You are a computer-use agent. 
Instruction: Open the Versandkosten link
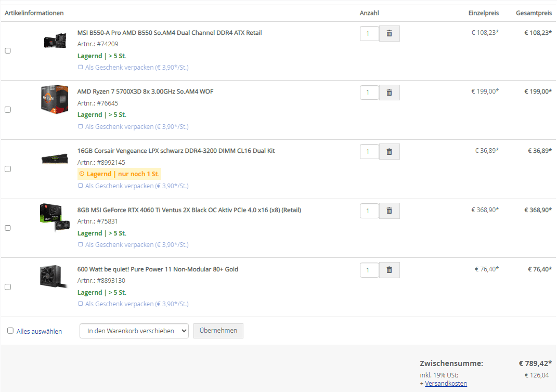pos(446,384)
